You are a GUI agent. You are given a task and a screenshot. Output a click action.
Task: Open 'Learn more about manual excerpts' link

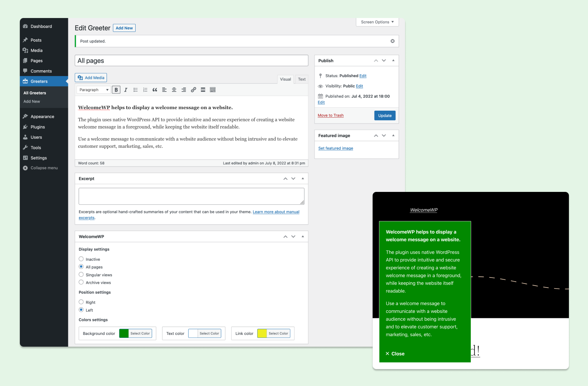(x=276, y=212)
